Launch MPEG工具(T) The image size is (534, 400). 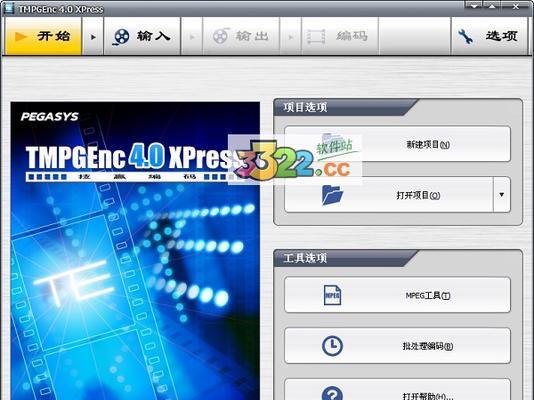397,295
